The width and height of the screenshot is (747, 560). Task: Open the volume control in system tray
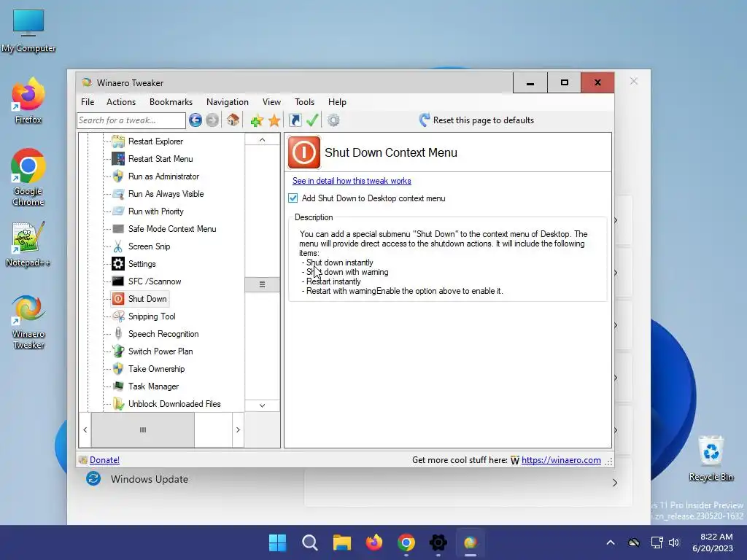point(673,542)
